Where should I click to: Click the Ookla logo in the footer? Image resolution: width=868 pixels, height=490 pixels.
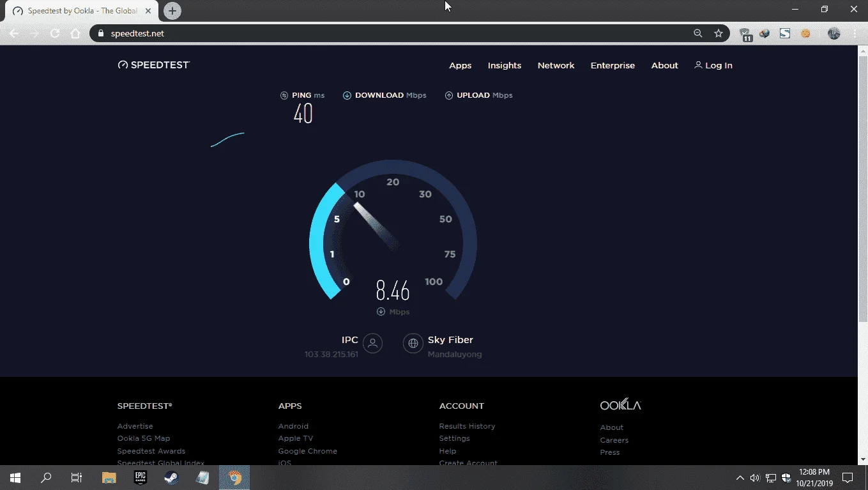[620, 405]
